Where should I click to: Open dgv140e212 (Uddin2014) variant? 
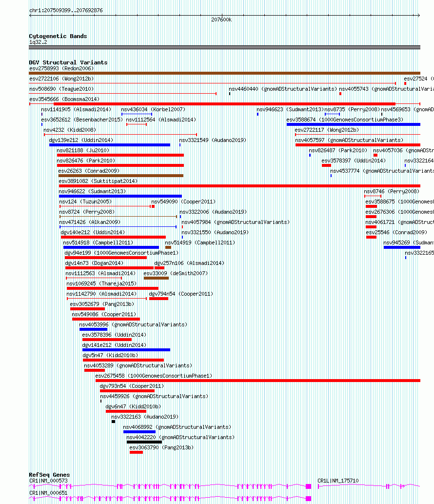pyautogui.click(x=93, y=233)
